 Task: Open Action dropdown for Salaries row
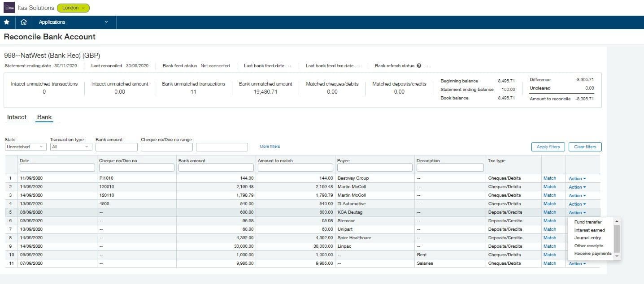(x=577, y=263)
